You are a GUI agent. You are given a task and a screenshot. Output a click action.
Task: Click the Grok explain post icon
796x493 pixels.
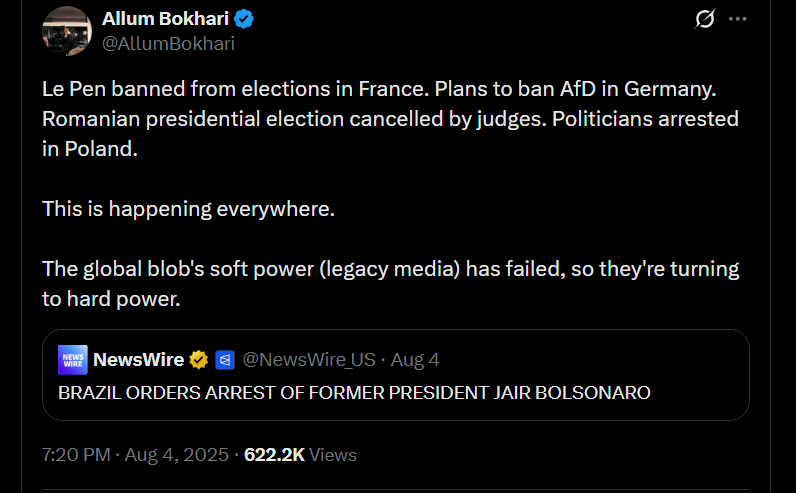coord(705,19)
